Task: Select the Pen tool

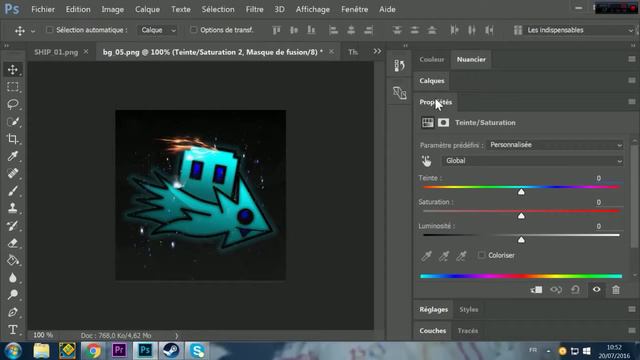Action: 13,312
